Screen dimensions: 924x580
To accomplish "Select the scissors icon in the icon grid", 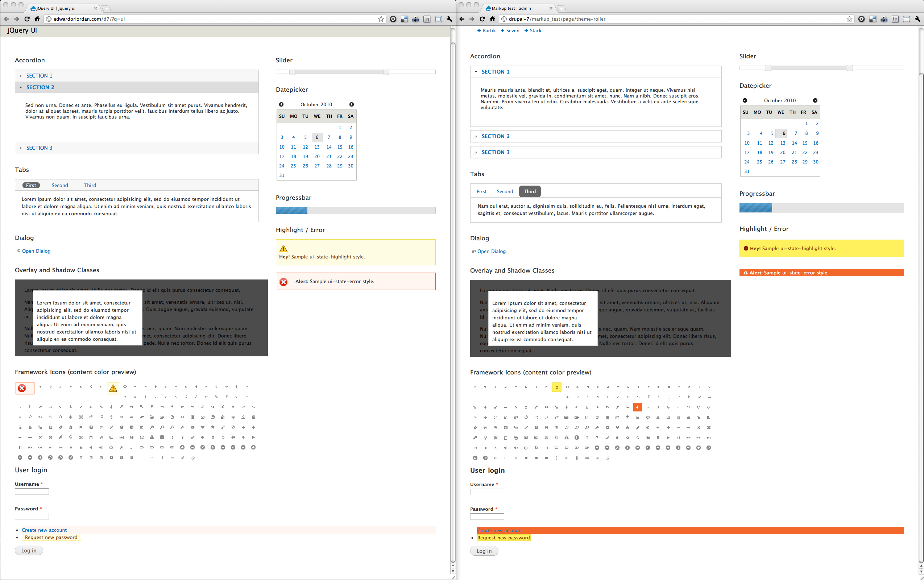I will pyautogui.click(x=81, y=438).
